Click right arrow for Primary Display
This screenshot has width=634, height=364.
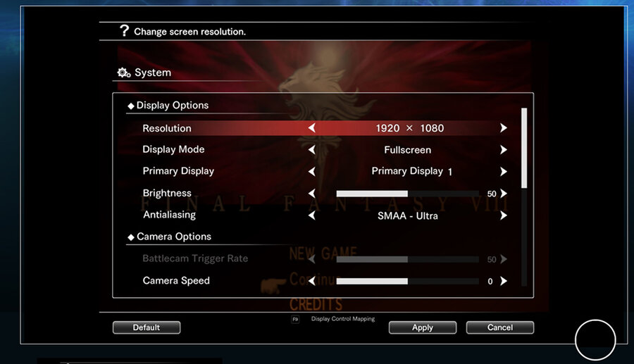[504, 172]
